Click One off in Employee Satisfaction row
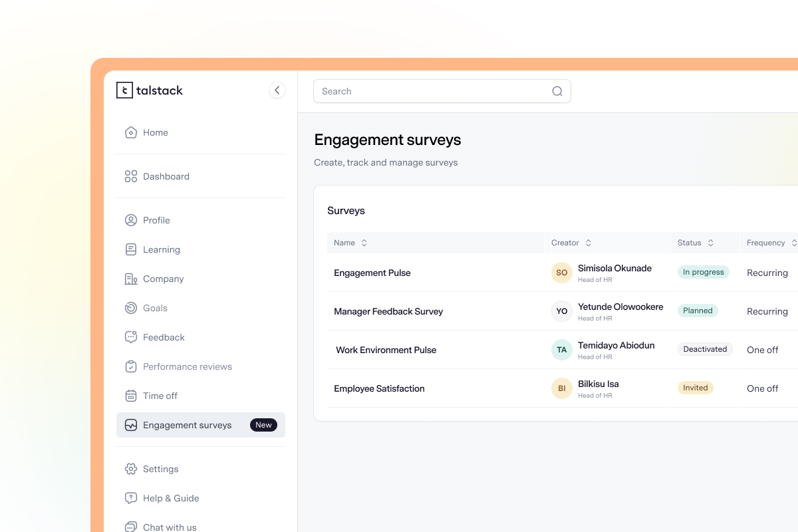 tap(763, 388)
